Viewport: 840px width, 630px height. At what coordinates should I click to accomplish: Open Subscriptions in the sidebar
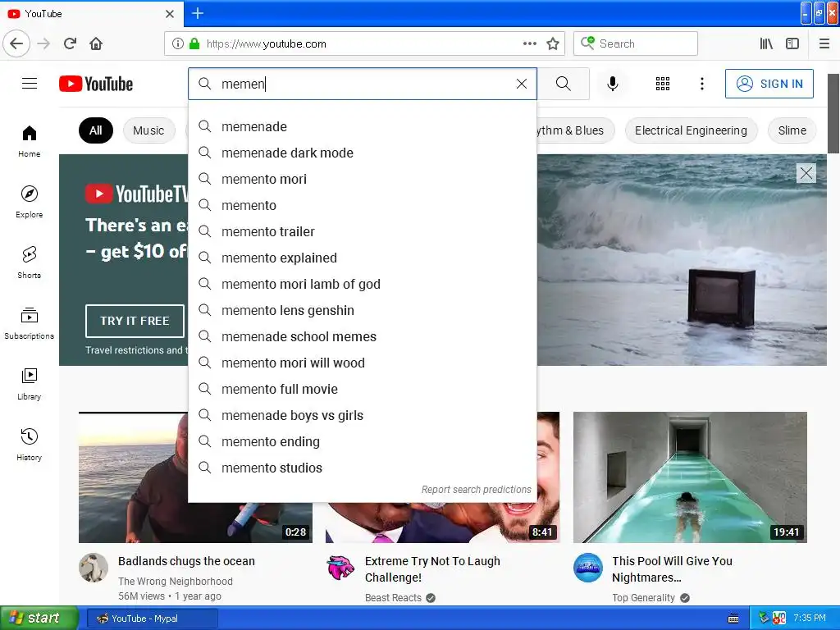(30, 323)
